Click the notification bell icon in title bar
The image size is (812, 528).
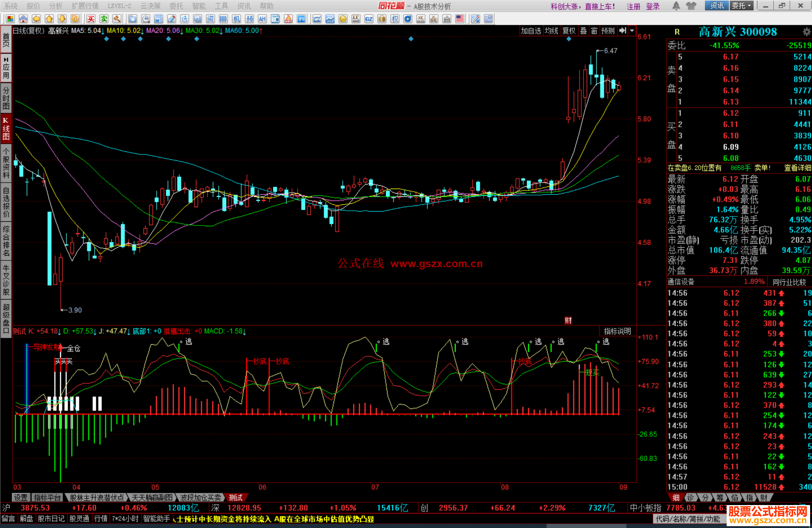coord(676,6)
